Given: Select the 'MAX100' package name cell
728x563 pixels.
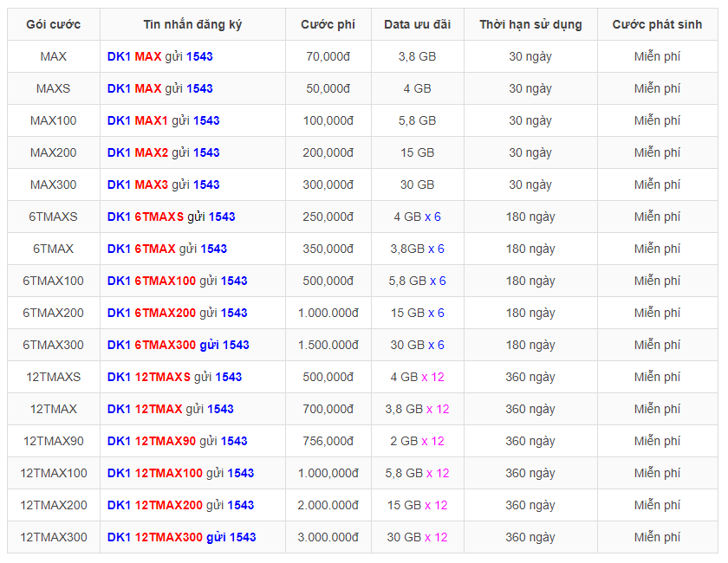Looking at the screenshot, I should tap(54, 120).
